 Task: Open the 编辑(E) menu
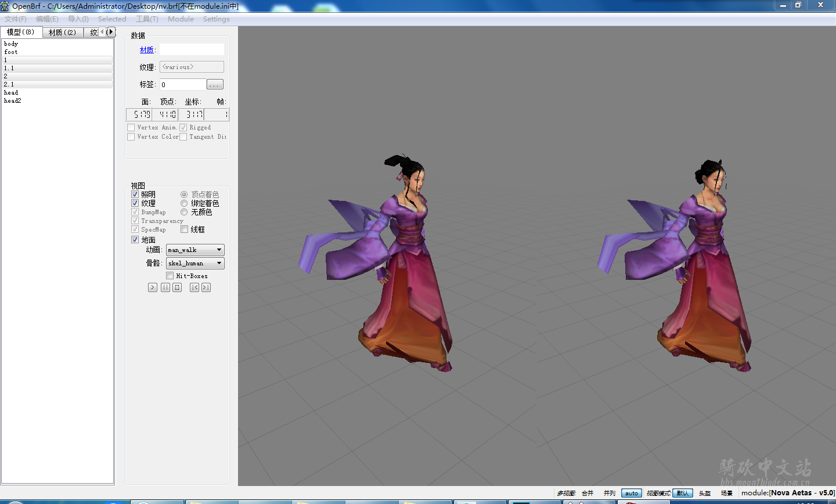(47, 19)
